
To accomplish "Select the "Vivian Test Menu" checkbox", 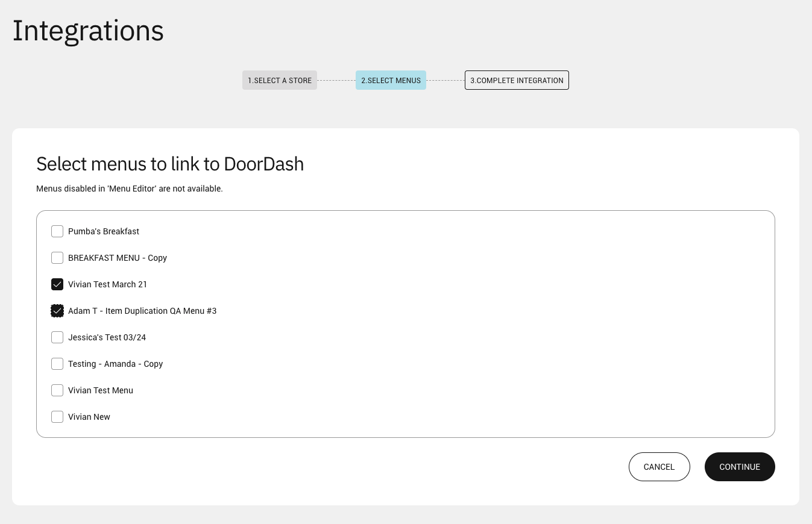I will (x=57, y=390).
